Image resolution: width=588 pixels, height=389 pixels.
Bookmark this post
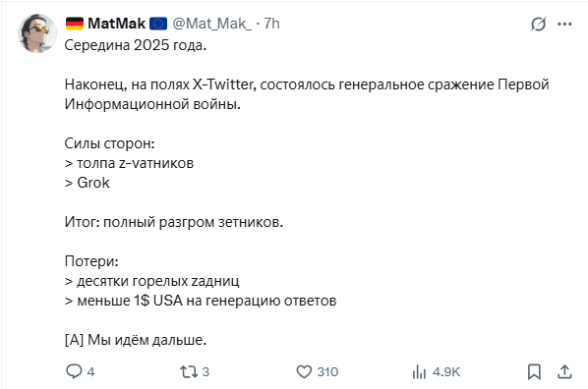click(534, 371)
